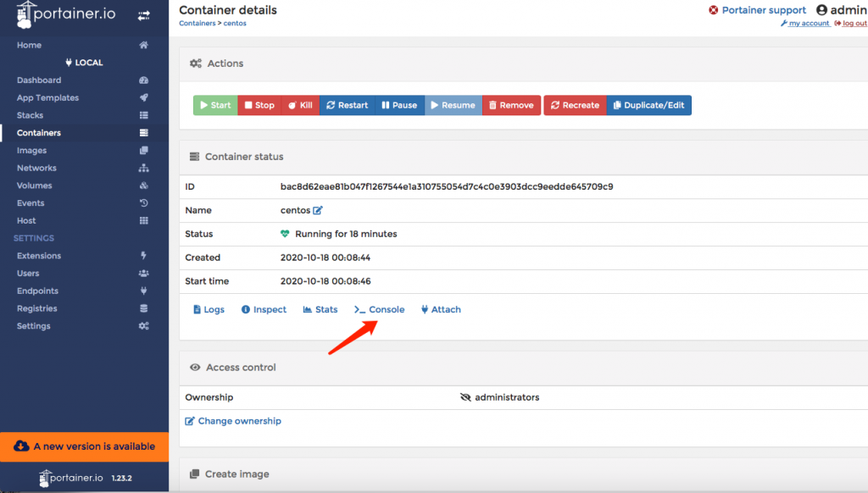Open Images section in sidebar
The height and width of the screenshot is (493, 868).
click(x=32, y=151)
